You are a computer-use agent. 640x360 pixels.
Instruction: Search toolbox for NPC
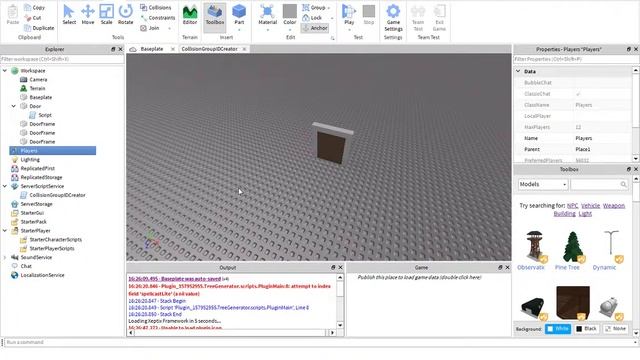tap(572, 206)
